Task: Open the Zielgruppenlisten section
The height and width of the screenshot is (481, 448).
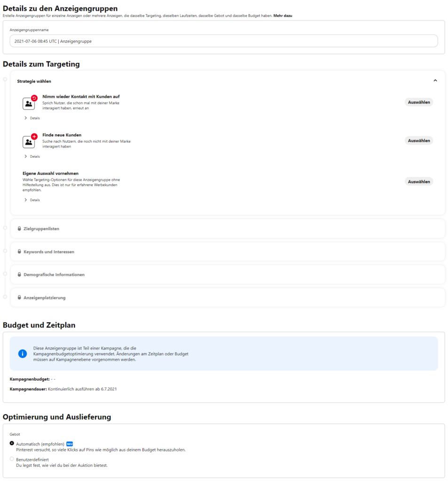Action: coord(41,229)
